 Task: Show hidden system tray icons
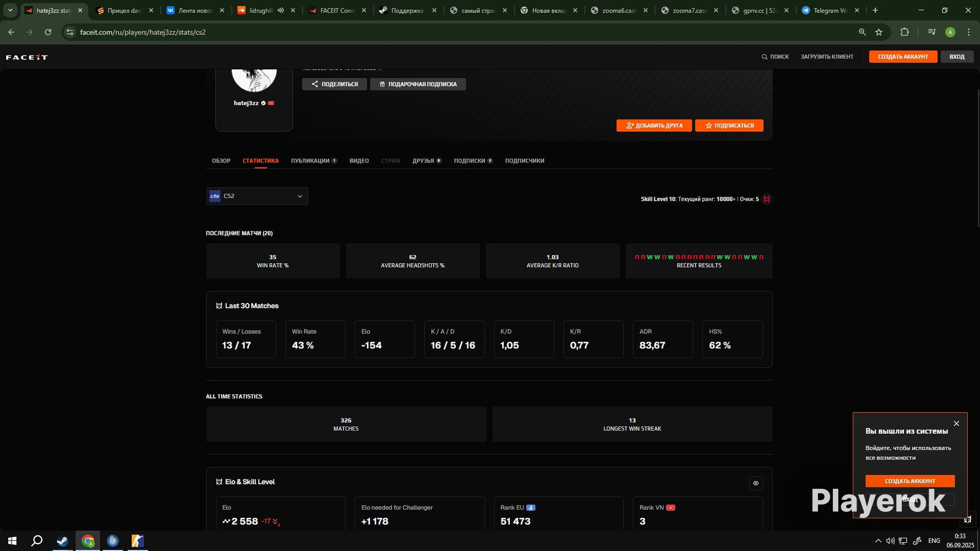(x=878, y=541)
